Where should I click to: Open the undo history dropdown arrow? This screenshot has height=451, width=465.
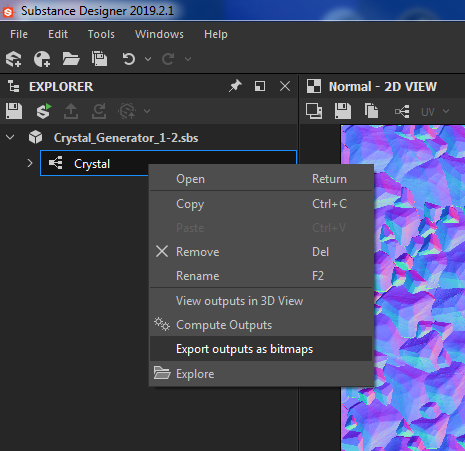(x=148, y=59)
